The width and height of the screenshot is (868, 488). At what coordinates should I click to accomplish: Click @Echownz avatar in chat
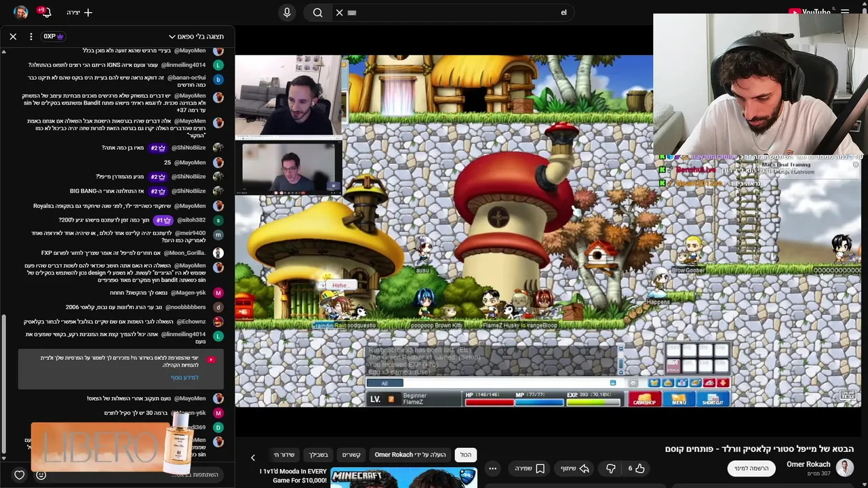point(218,322)
